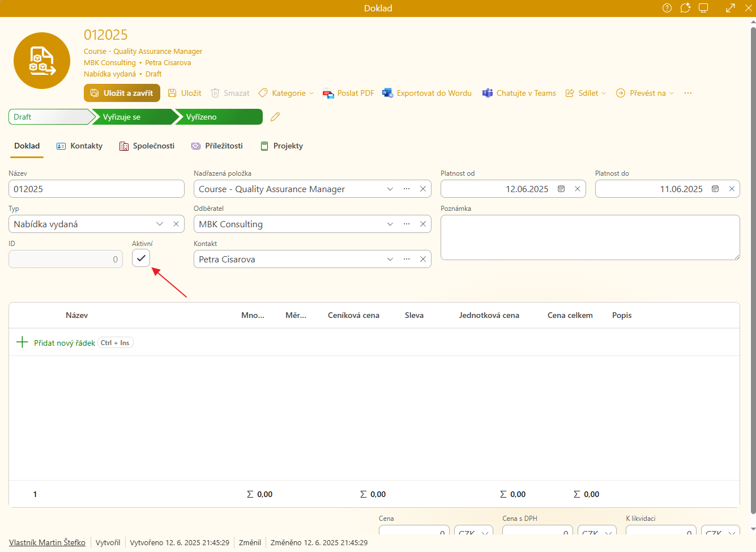This screenshot has width=756, height=552.
Task: Click Uložit a zavřít button
Action: pyautogui.click(x=122, y=93)
